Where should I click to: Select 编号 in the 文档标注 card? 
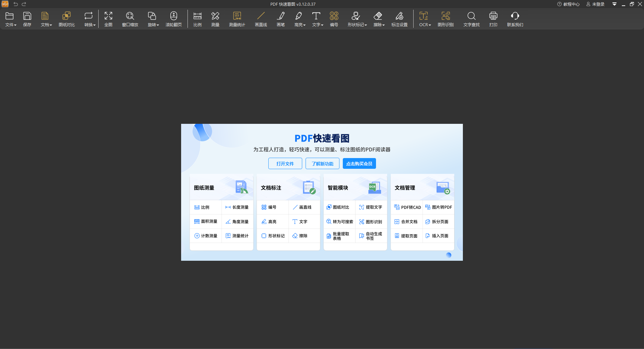[x=273, y=207]
